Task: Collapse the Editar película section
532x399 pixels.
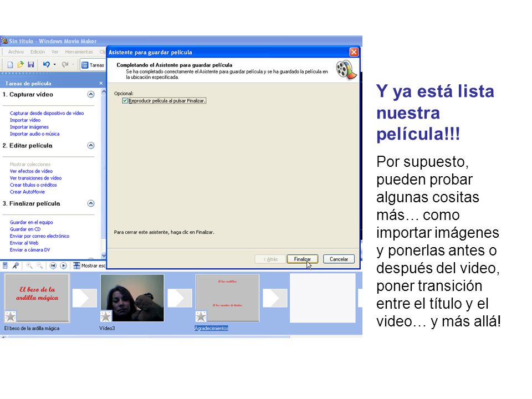Action: 90,145
